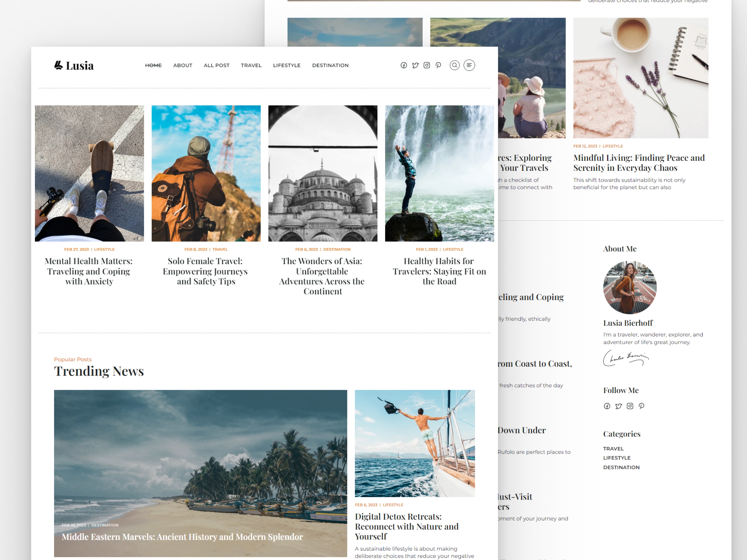Screen dimensions: 747x560
Task: Toggle social follow Instagram sidebar icon
Action: (x=630, y=406)
